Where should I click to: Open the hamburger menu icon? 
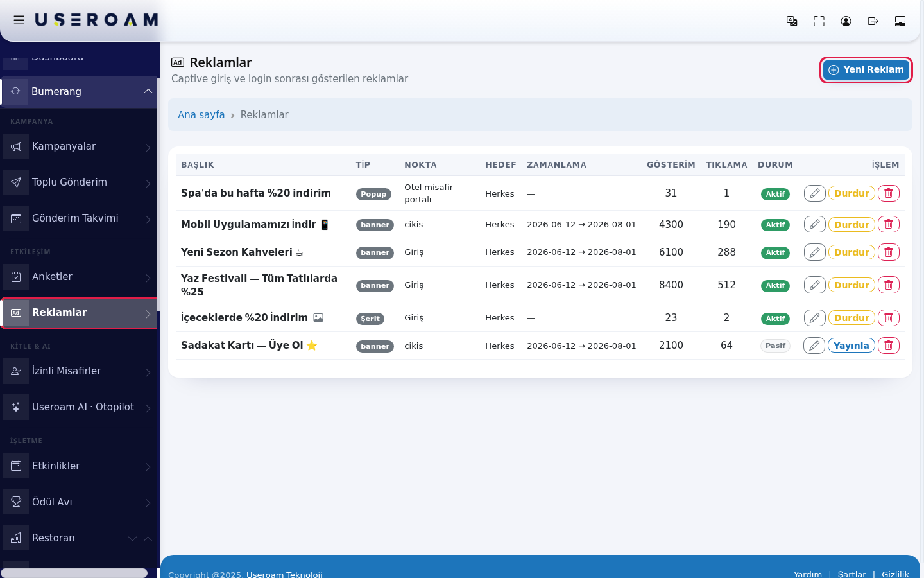19,20
